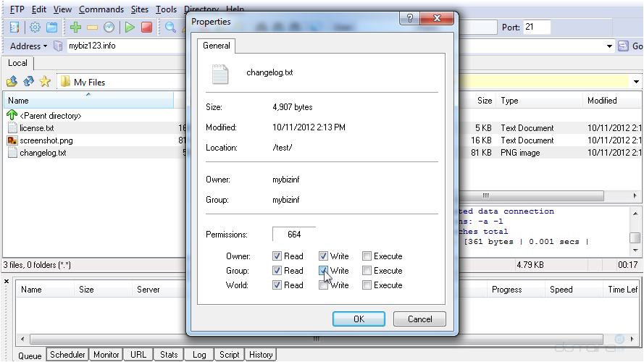Switch to the Monitor tab
Screen dimensions: 644x362
click(x=106, y=354)
